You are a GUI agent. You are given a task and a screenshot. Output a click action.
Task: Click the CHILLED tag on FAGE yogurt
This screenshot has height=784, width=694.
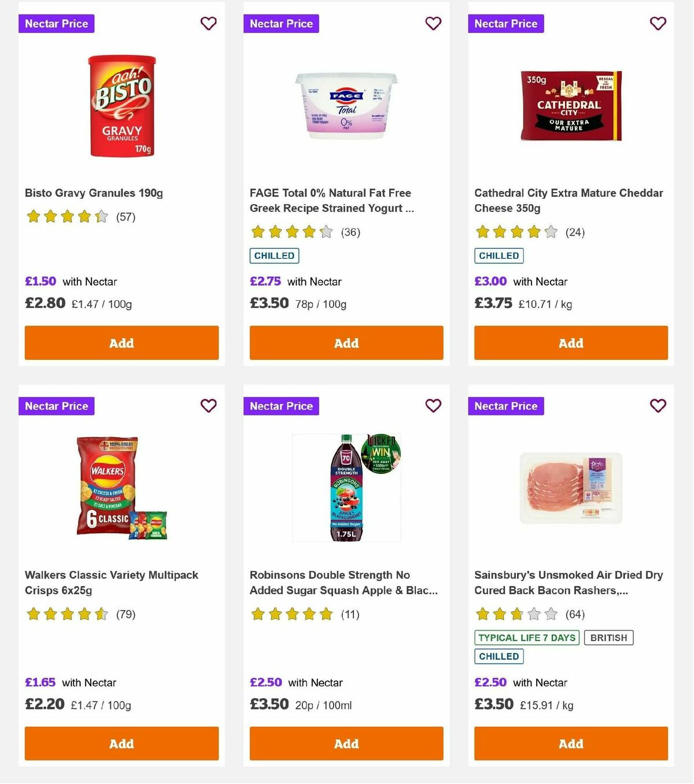[x=274, y=255]
